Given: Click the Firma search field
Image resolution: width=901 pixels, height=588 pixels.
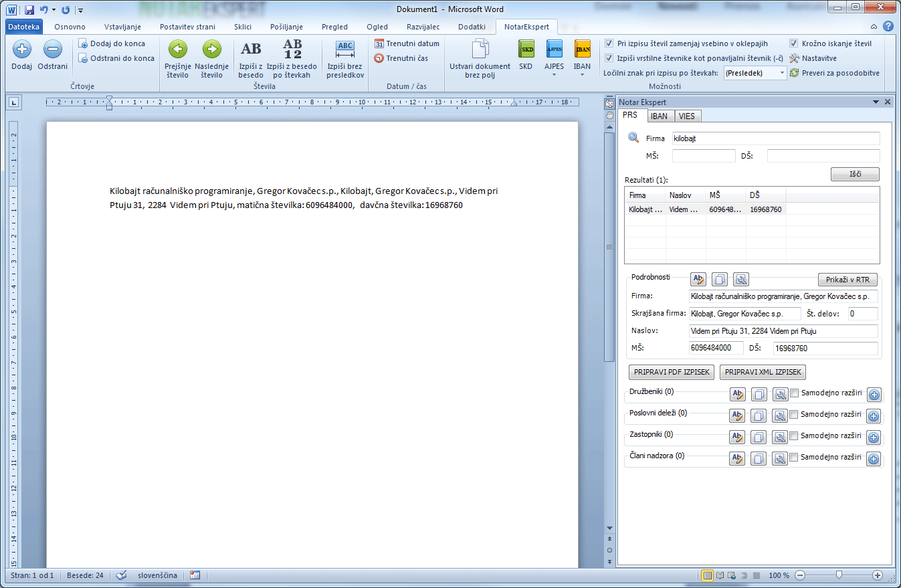Looking at the screenshot, I should (x=776, y=138).
